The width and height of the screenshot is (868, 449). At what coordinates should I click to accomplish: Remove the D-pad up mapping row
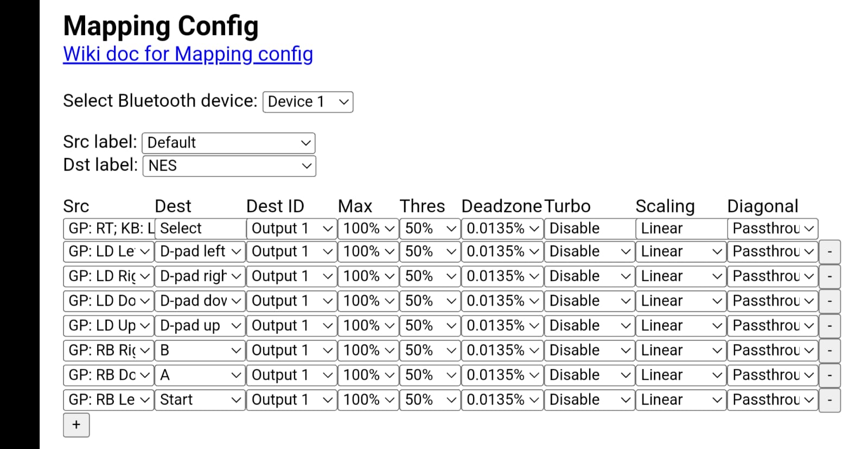tap(829, 326)
